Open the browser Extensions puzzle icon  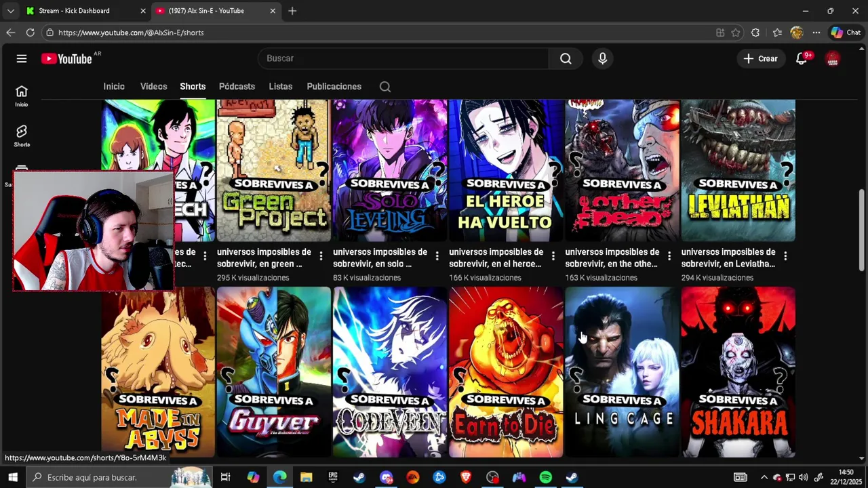755,33
